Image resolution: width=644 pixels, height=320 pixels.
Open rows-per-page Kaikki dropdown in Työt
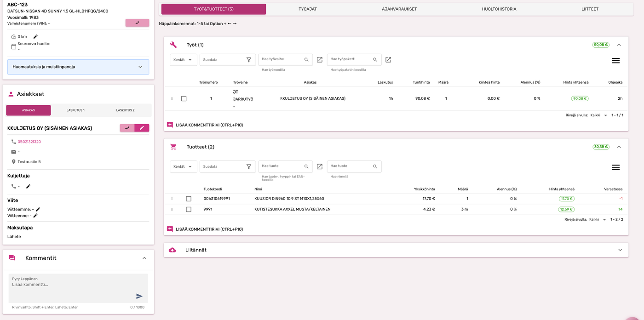[x=598, y=115]
